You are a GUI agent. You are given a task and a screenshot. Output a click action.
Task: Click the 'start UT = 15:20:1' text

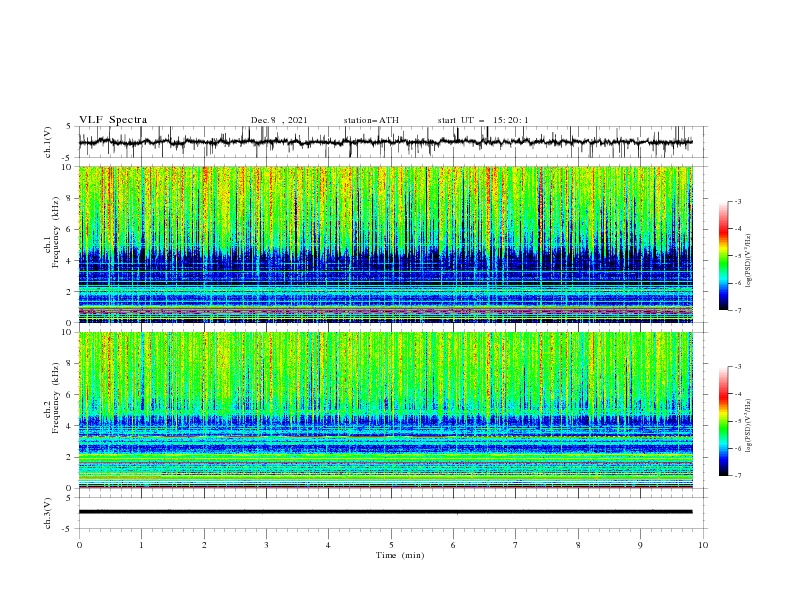click(x=483, y=120)
